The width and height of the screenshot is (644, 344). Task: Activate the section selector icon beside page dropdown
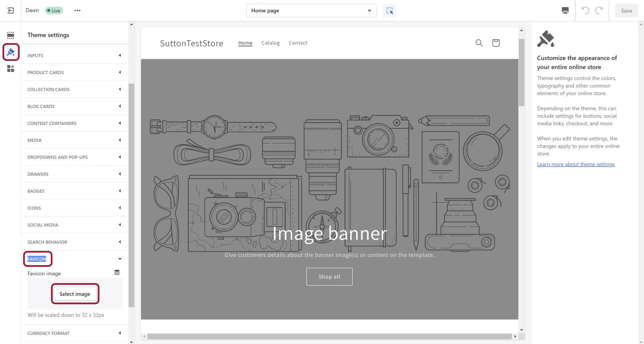click(x=390, y=10)
